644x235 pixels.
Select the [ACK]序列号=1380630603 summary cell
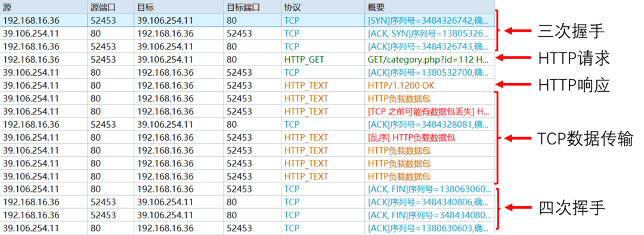coord(429,228)
